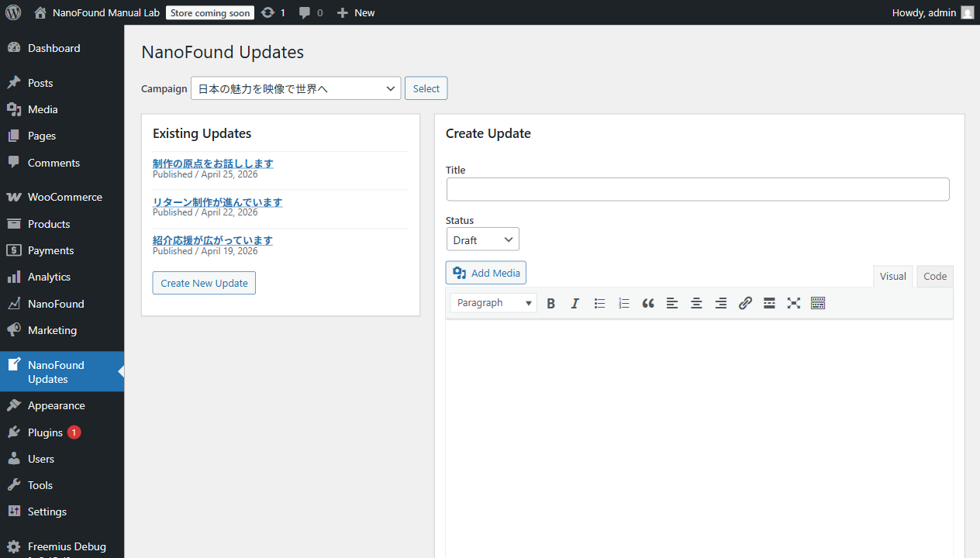Open the comments bubble icon in admin bar
Viewport: 980px width, 558px height.
311,12
